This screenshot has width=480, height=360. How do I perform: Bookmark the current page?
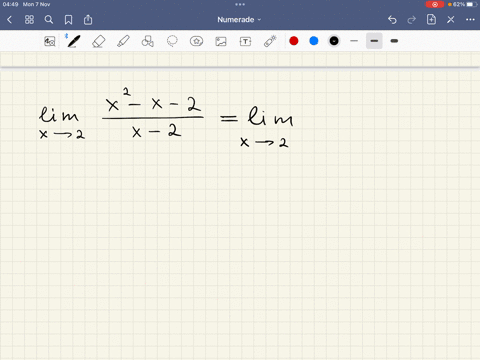point(68,20)
